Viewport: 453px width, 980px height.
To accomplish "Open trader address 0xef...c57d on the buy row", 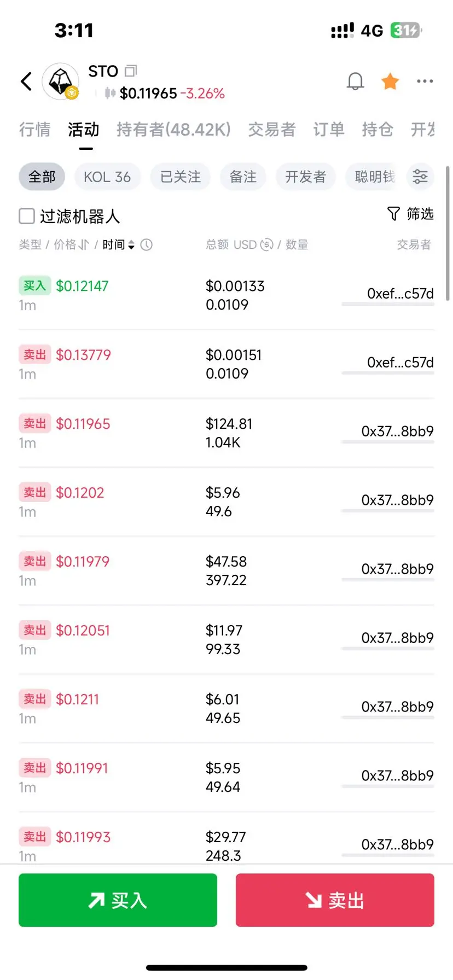I will (x=400, y=294).
